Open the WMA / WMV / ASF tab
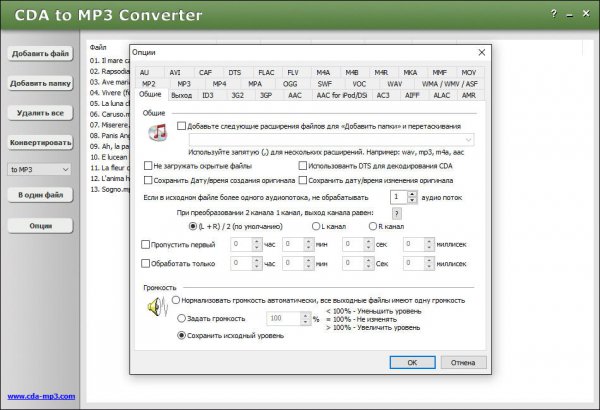600x410 pixels. pyautogui.click(x=449, y=84)
